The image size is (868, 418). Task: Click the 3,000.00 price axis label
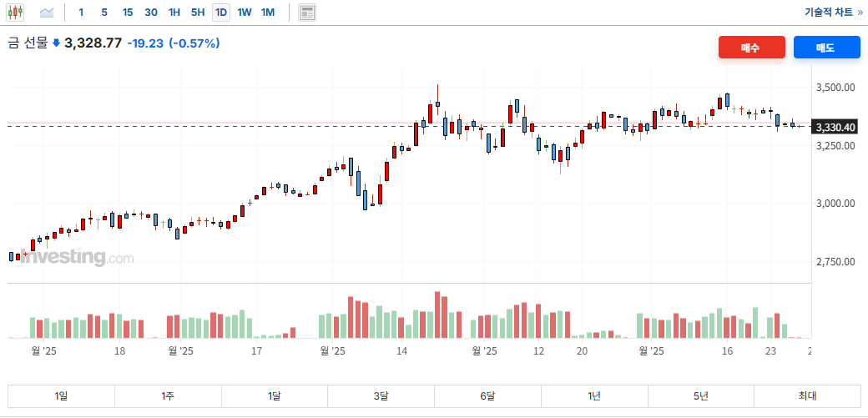[836, 204]
